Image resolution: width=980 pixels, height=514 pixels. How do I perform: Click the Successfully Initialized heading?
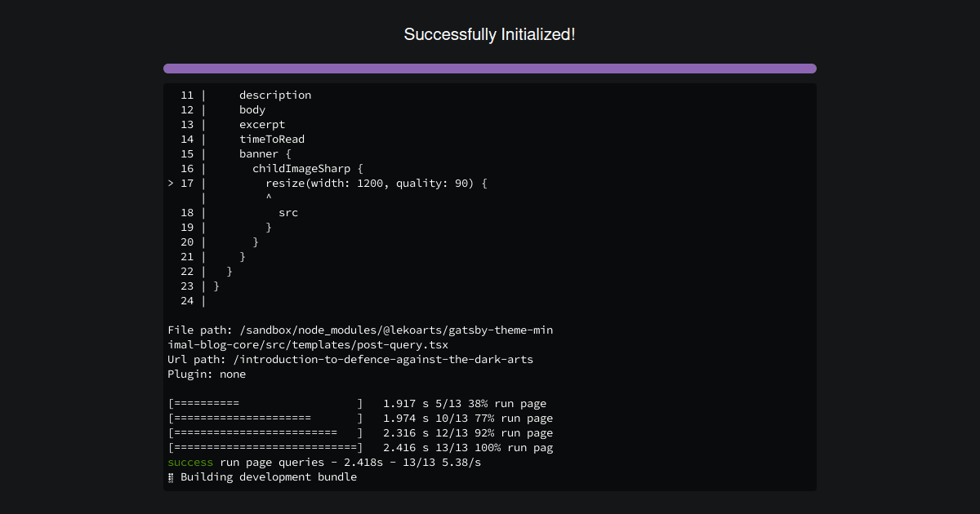(489, 34)
